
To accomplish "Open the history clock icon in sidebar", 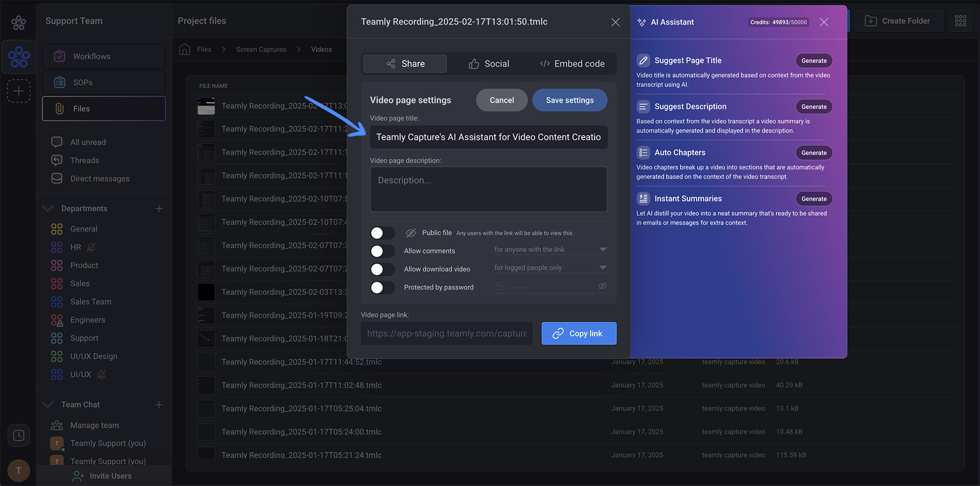I will (x=19, y=436).
